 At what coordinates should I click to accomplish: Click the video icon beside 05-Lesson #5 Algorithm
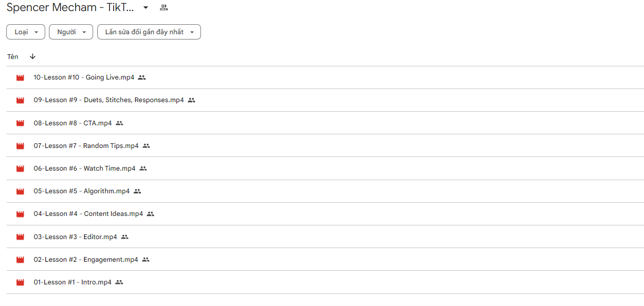(21, 191)
